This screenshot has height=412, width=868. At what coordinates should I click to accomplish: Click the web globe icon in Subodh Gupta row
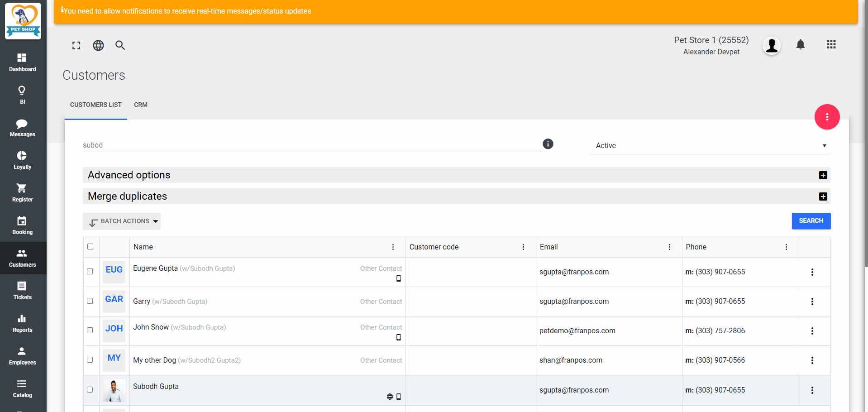pyautogui.click(x=390, y=397)
